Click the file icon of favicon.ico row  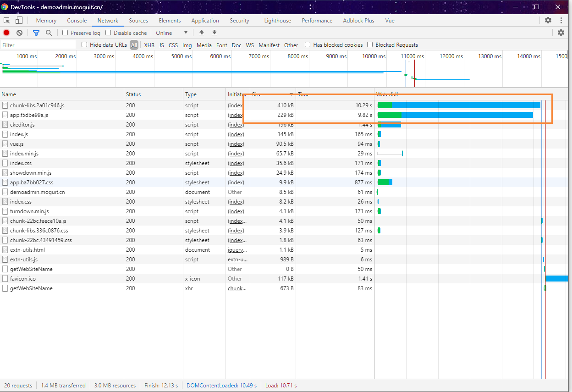click(x=5, y=279)
